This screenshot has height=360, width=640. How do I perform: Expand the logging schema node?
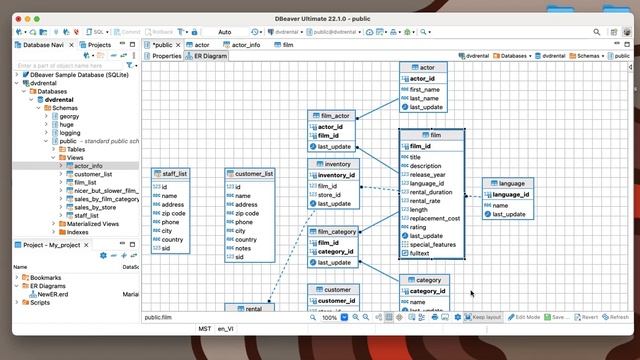point(46,133)
